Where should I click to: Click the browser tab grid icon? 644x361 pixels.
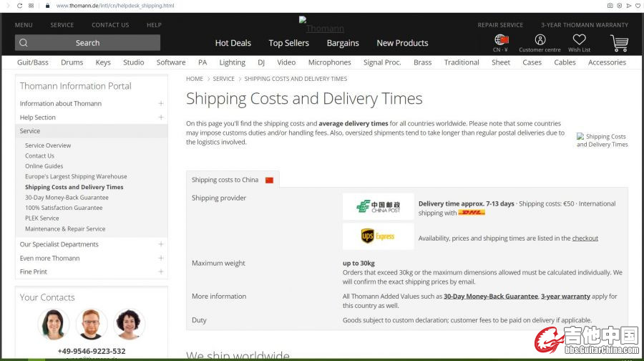pos(31,6)
